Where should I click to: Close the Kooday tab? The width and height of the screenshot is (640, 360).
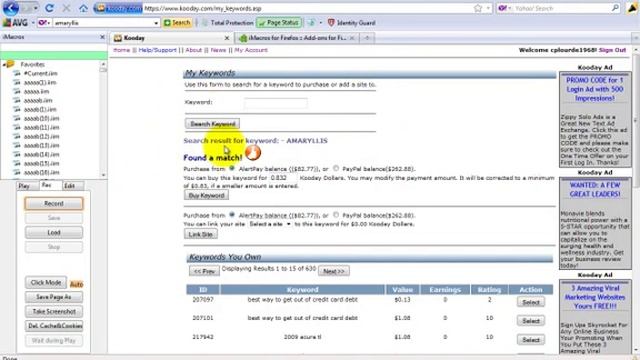point(227,38)
